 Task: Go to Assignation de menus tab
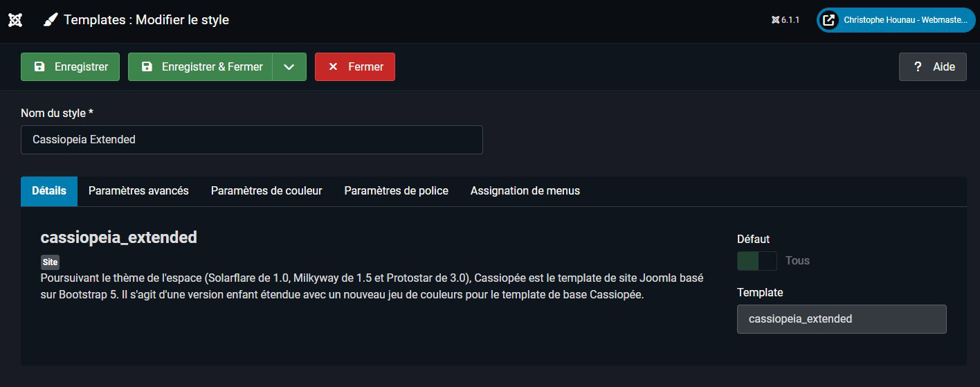pos(525,191)
